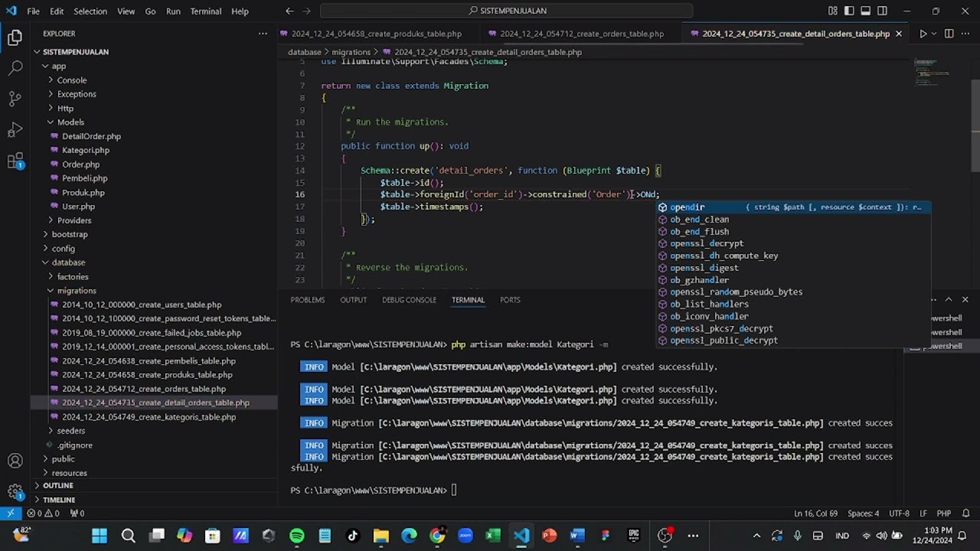Open File Explorer from taskbar
The height and width of the screenshot is (551, 980).
[x=381, y=536]
